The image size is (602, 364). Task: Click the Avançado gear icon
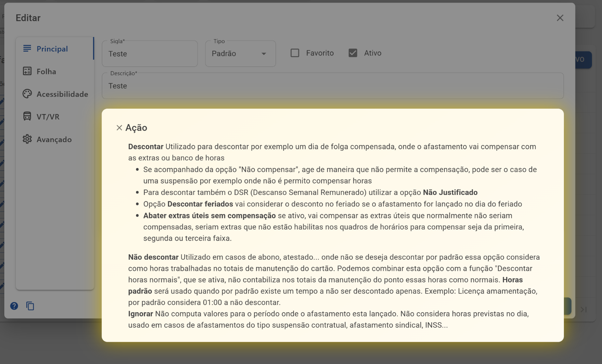click(x=27, y=139)
